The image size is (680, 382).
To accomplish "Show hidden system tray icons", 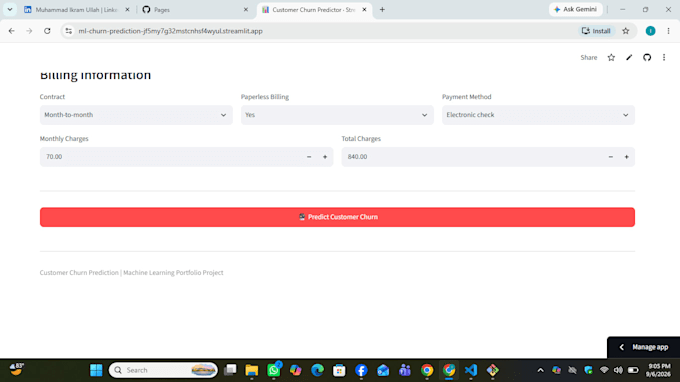I will point(540,370).
